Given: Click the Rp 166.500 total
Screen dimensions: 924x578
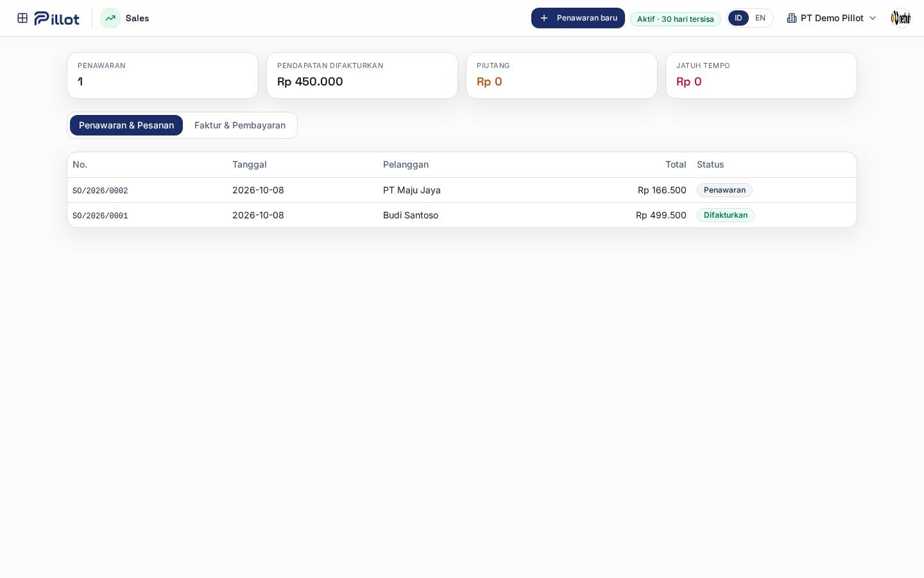Looking at the screenshot, I should (662, 190).
